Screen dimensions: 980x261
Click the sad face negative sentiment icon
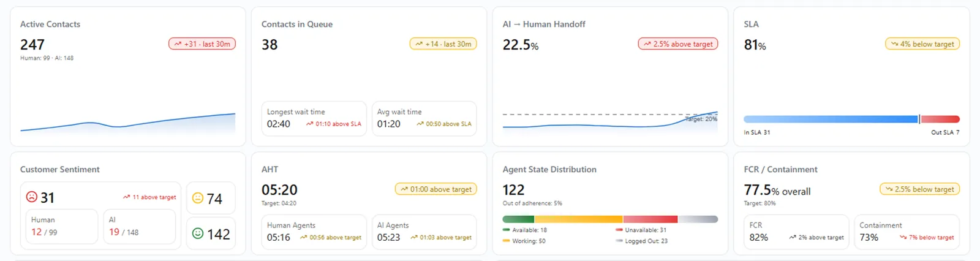(x=32, y=197)
